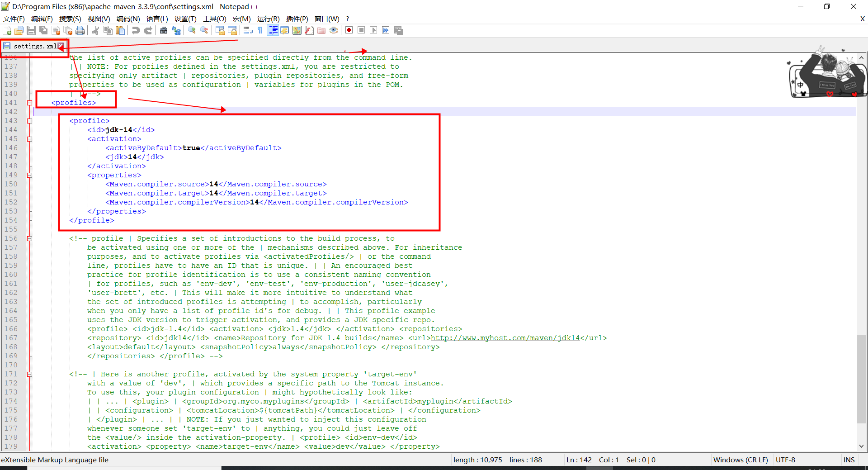Save the current file via the toolbar
This screenshot has height=470, width=868.
(x=31, y=30)
